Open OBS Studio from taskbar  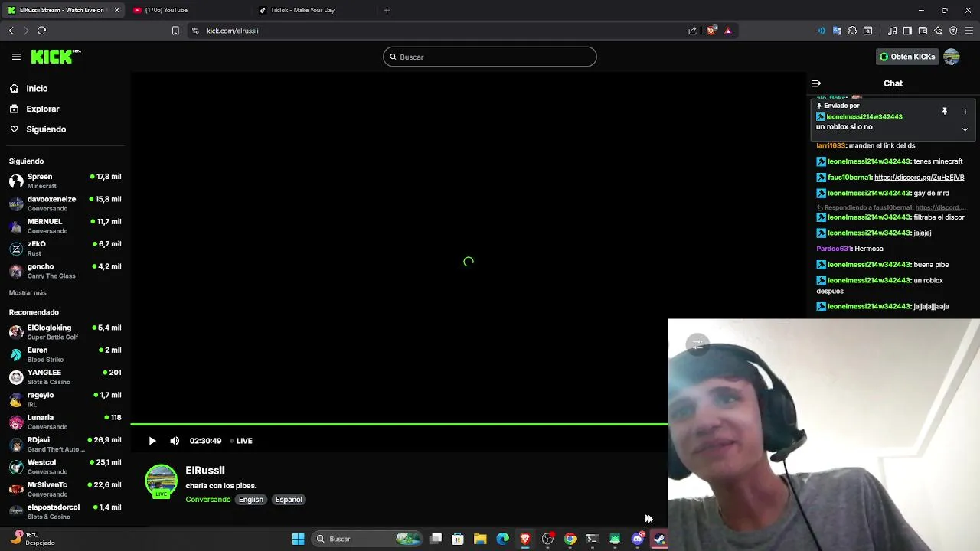[x=547, y=540]
